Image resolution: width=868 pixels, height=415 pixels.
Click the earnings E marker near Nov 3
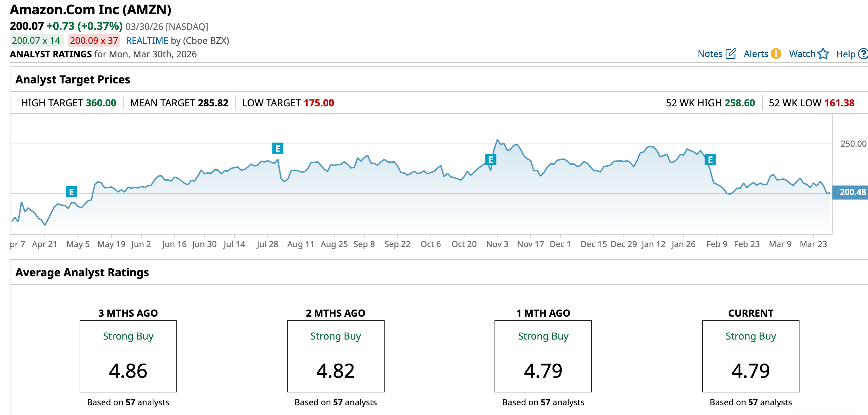(x=490, y=160)
